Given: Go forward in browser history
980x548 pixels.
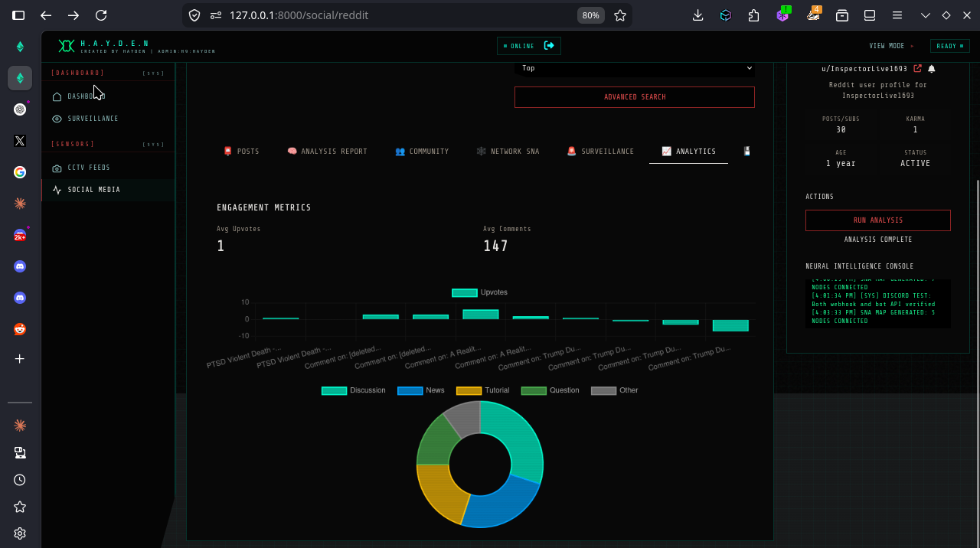Looking at the screenshot, I should point(73,15).
